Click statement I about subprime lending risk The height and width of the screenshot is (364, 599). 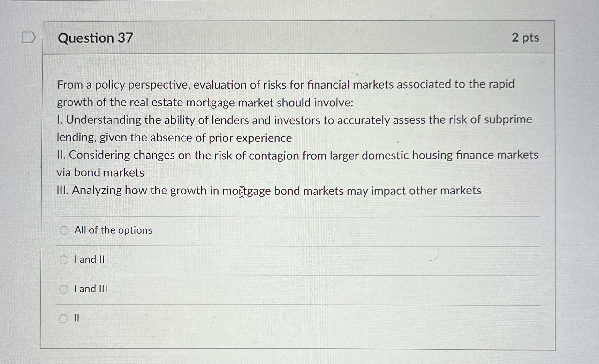point(267,129)
